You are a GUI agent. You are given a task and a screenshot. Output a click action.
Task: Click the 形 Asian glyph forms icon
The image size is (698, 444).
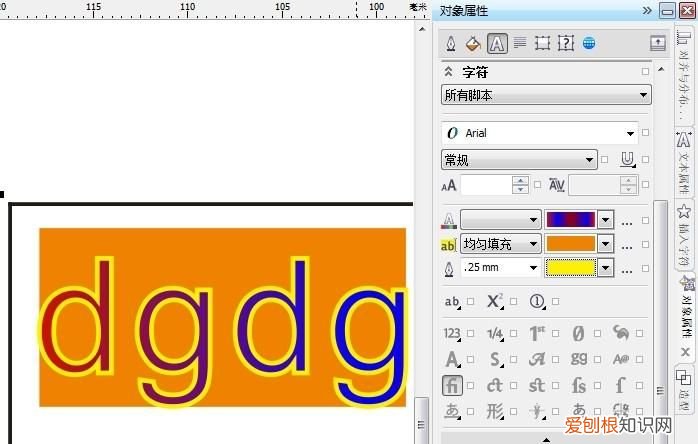[x=495, y=411]
